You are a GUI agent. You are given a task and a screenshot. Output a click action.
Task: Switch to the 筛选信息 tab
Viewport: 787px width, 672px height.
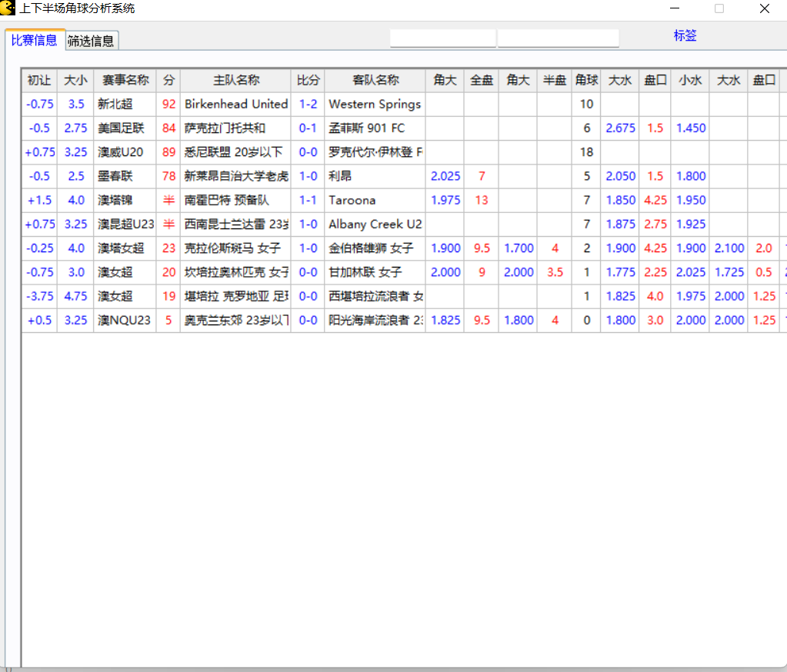[x=91, y=41]
